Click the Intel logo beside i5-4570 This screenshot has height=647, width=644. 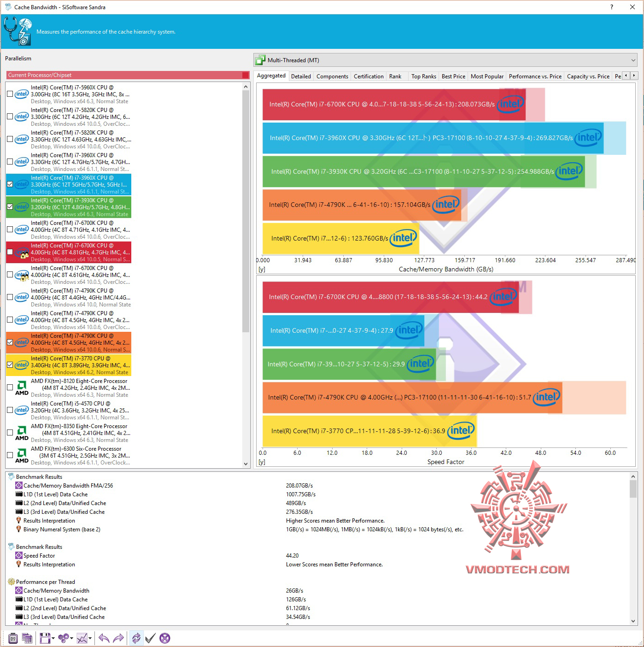click(22, 410)
